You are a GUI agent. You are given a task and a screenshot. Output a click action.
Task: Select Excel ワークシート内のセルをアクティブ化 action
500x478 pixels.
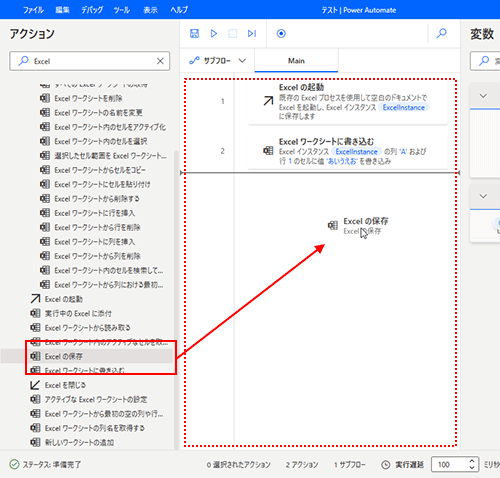click(110, 127)
